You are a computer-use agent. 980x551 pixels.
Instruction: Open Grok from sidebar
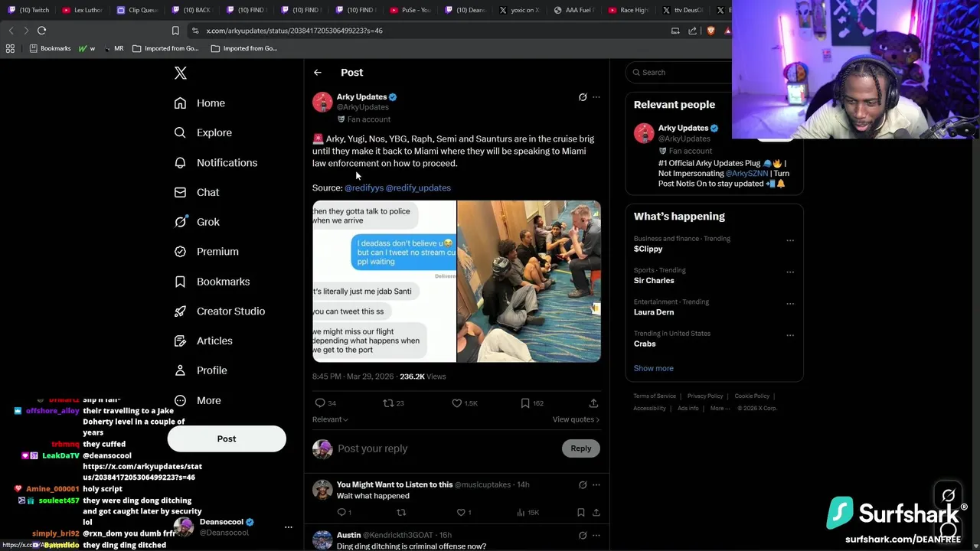point(196,222)
